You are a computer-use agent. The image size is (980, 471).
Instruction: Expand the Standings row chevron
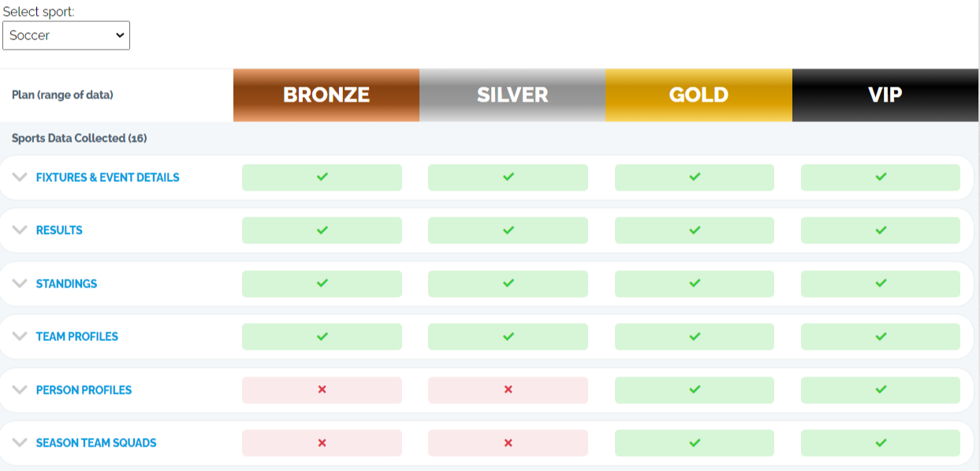20,284
